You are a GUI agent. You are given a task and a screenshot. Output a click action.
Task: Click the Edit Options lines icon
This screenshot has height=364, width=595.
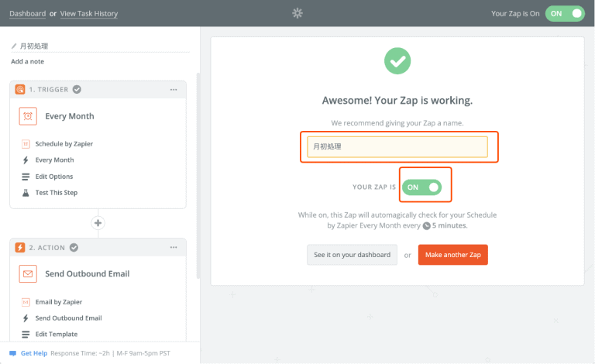[x=26, y=177]
